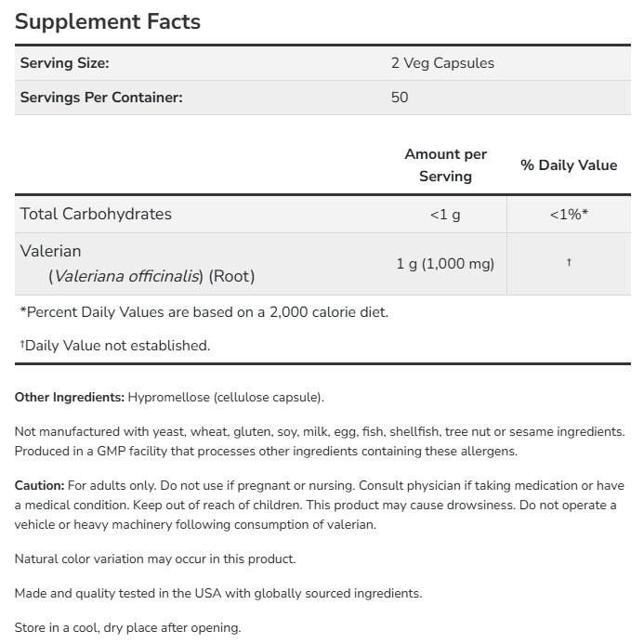
Task: Click the bold Caution label
Action: click(40, 486)
